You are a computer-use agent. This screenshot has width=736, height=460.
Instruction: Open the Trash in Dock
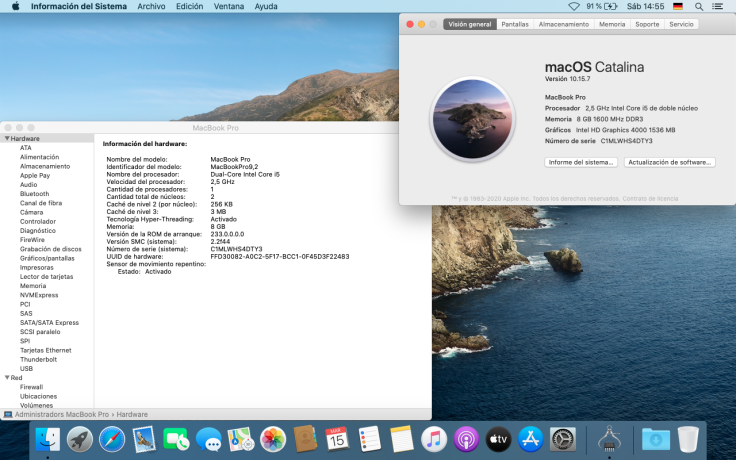click(x=688, y=439)
